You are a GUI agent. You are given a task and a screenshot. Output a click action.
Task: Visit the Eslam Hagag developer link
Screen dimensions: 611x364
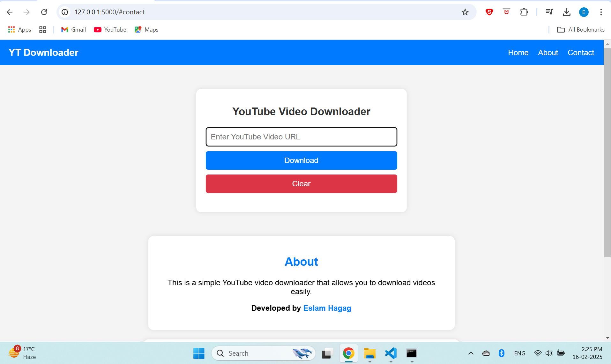[327, 308]
